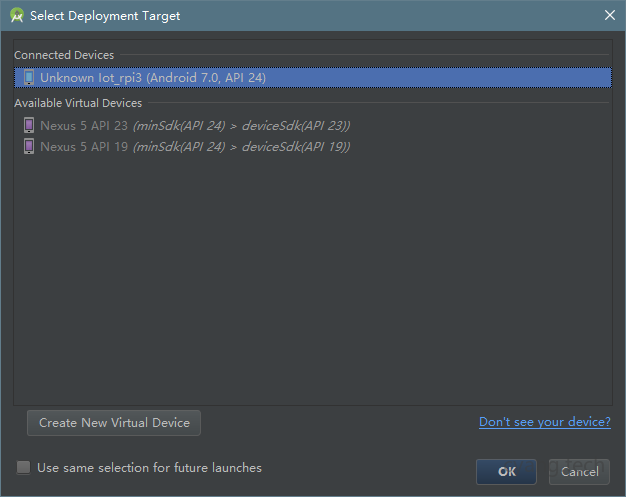626x497 pixels.
Task: Click the Select Deployment Target title text
Action: (x=105, y=15)
